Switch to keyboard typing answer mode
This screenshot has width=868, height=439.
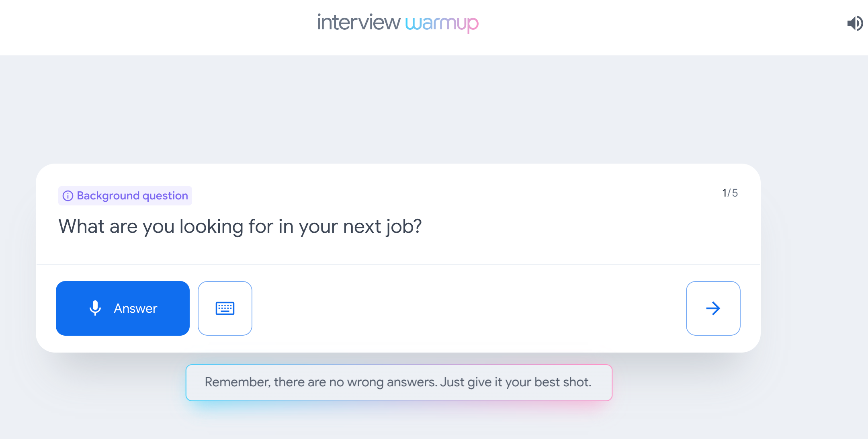pyautogui.click(x=225, y=308)
